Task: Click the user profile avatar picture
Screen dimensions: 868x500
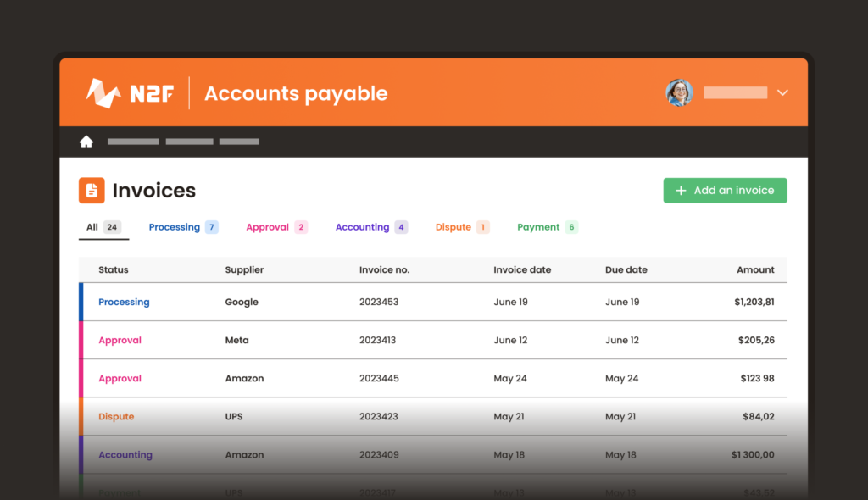Action: coord(679,92)
